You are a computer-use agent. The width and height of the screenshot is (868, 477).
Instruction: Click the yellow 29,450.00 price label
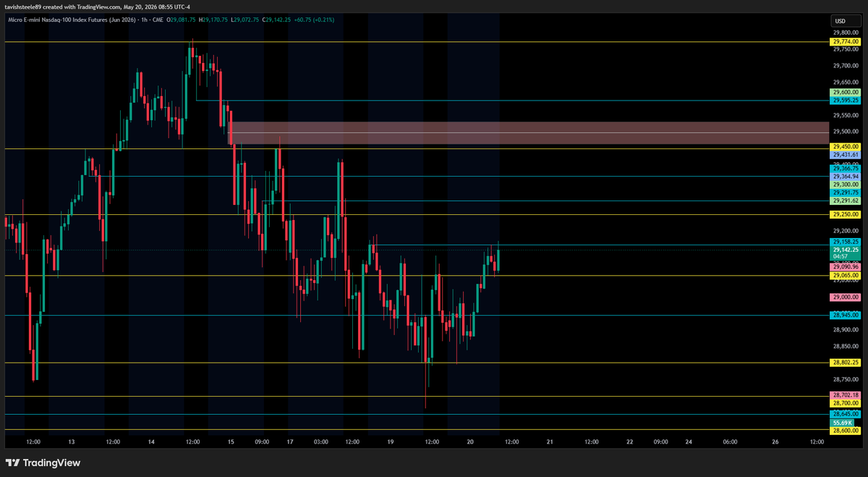pyautogui.click(x=846, y=146)
